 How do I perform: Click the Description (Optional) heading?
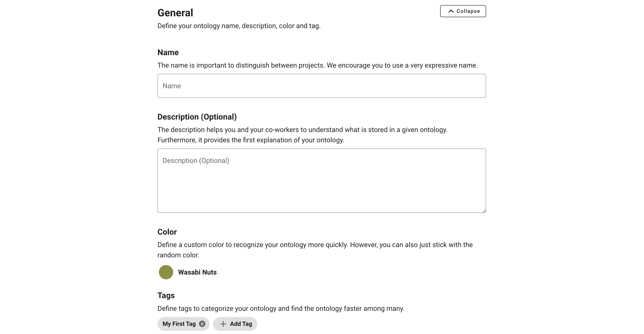[x=197, y=117]
